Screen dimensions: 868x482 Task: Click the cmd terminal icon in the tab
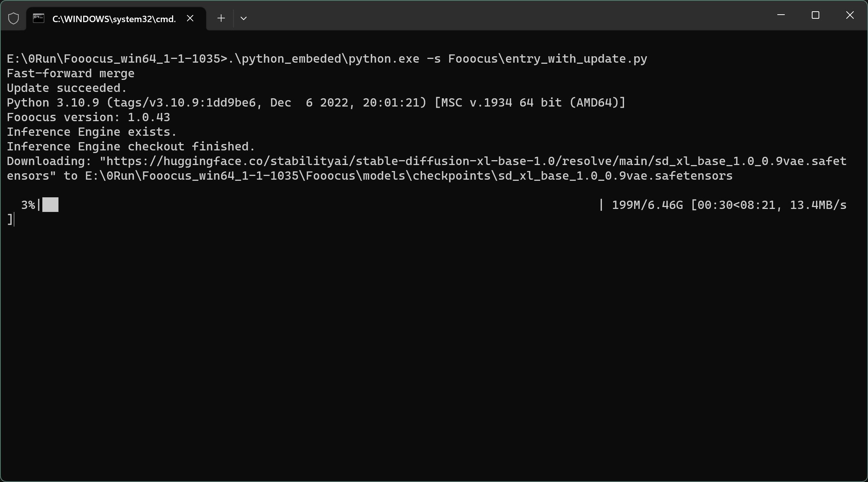(39, 18)
